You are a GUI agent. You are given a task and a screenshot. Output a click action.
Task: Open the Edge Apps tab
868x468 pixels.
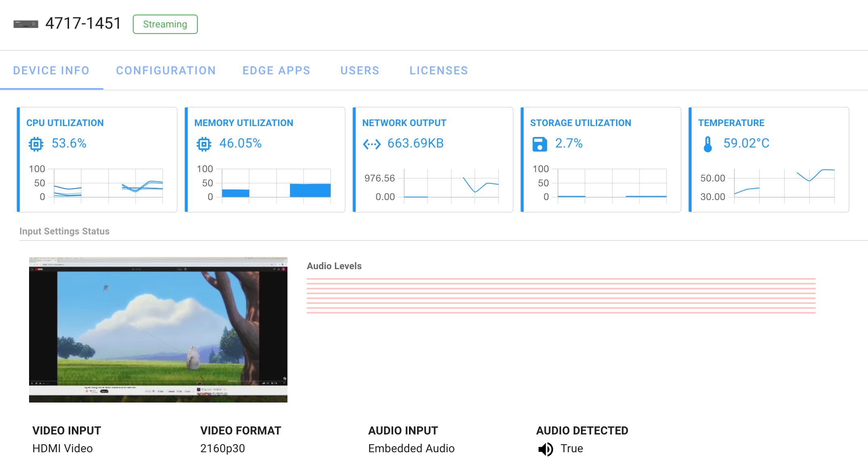click(277, 71)
